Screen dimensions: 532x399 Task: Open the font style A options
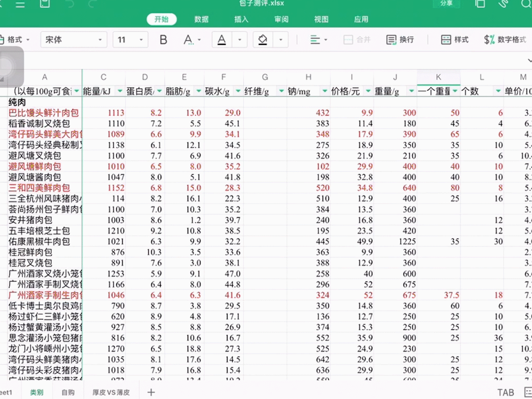click(192, 40)
